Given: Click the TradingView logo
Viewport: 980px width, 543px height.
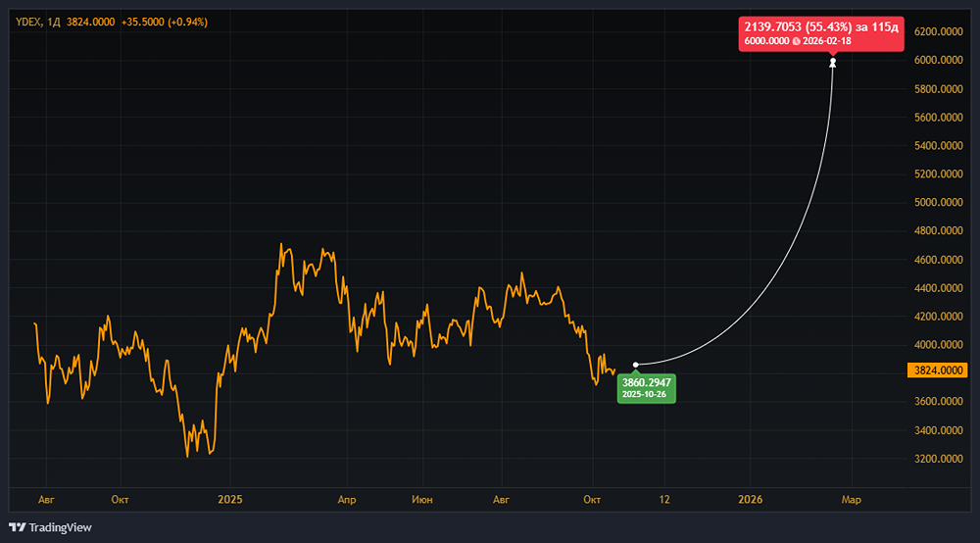Looking at the screenshot, I should coord(50,527).
